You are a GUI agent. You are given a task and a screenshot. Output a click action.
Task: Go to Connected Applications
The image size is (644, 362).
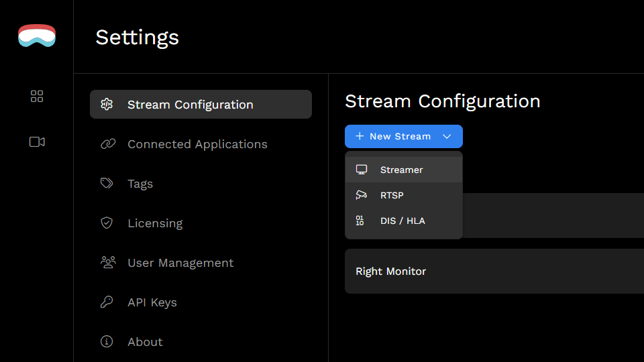tap(201, 144)
